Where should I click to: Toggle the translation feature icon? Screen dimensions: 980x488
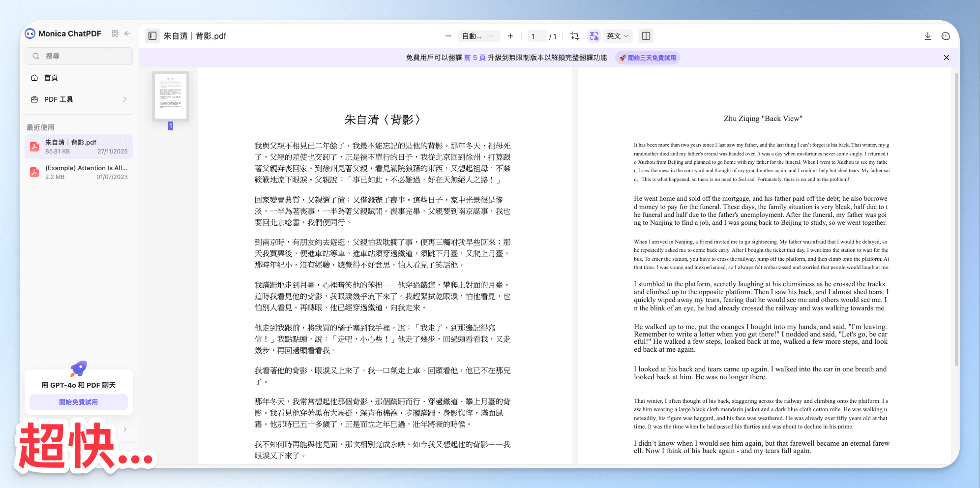click(x=594, y=36)
